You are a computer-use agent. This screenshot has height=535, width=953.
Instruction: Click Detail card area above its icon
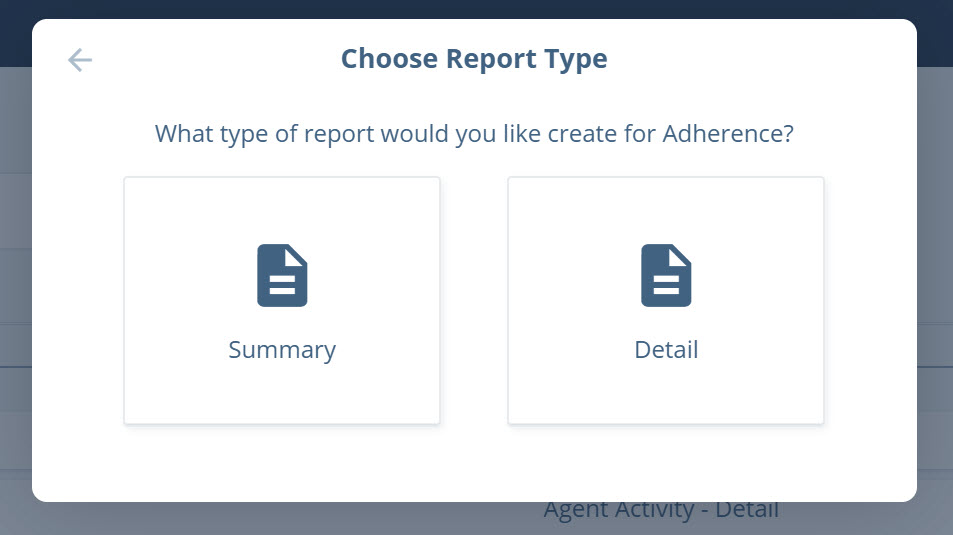tap(666, 210)
